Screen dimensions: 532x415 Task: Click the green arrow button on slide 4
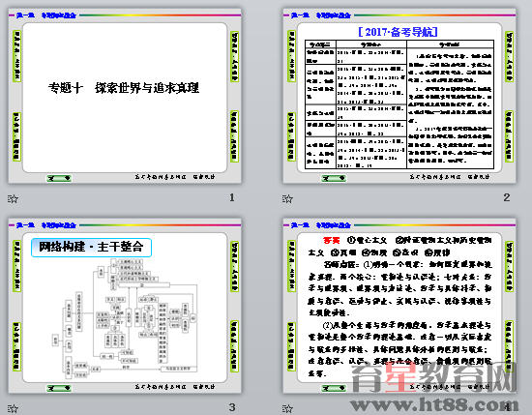[x=334, y=388]
